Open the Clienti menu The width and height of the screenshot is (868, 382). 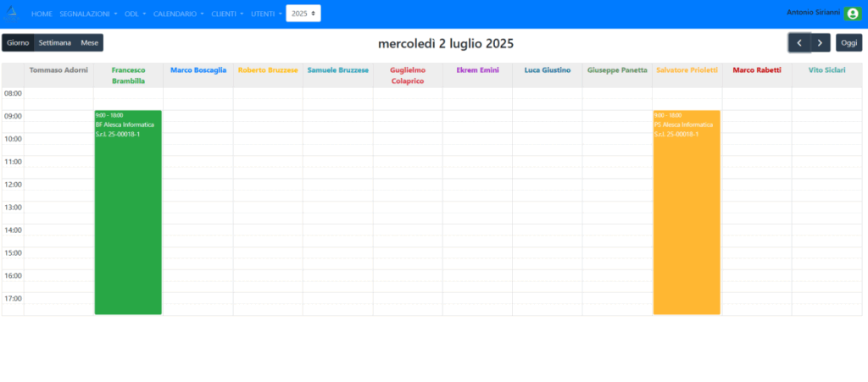(227, 14)
